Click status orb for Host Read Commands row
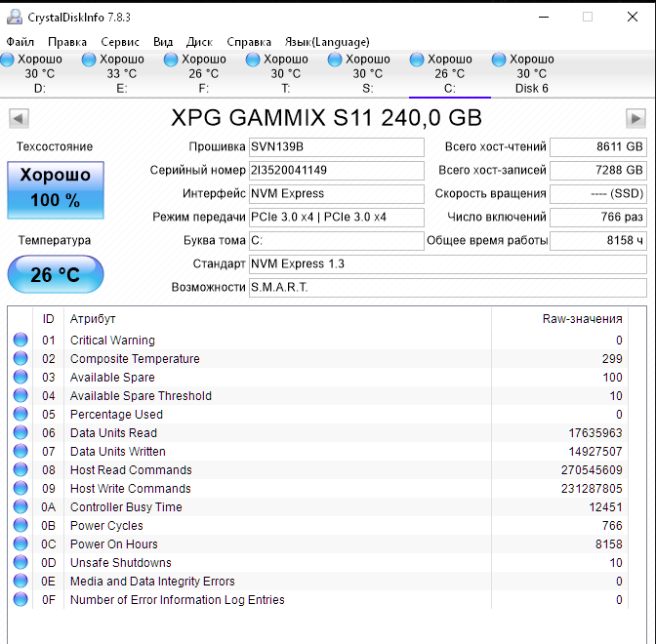This screenshot has width=656, height=644. coord(20,469)
